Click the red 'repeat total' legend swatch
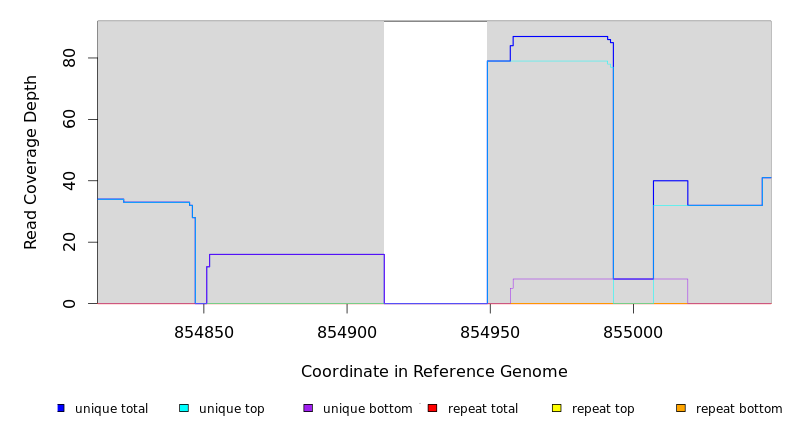The height and width of the screenshot is (432, 792). pyautogui.click(x=432, y=408)
